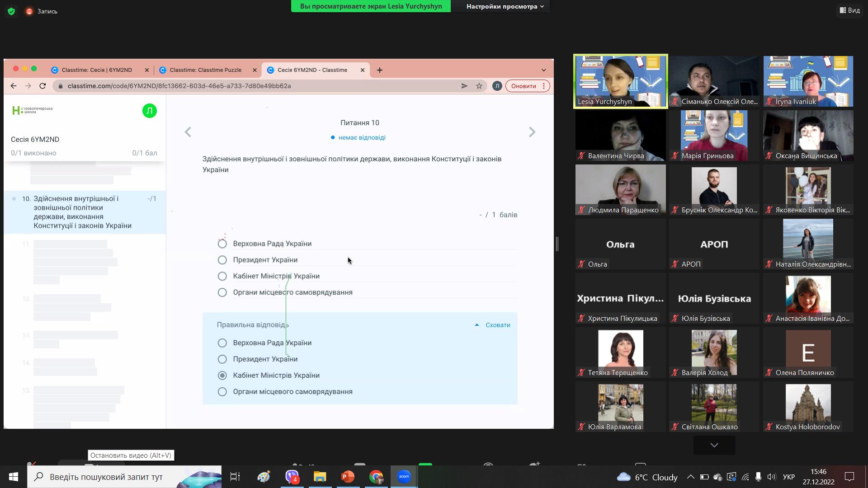Click correct-answer radio Органи місцевого самоврядування
Viewport: 868px width, 488px height.
click(x=222, y=392)
